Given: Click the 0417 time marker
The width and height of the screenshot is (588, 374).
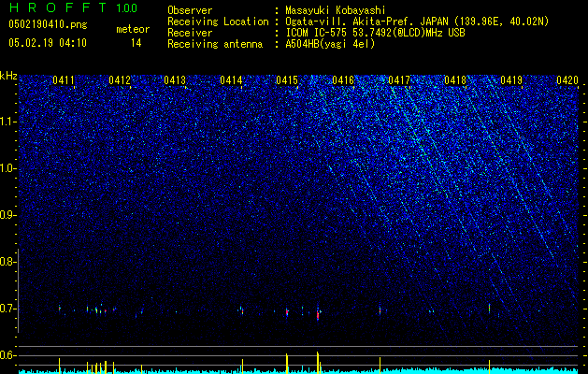Looking at the screenshot, I should [x=399, y=80].
